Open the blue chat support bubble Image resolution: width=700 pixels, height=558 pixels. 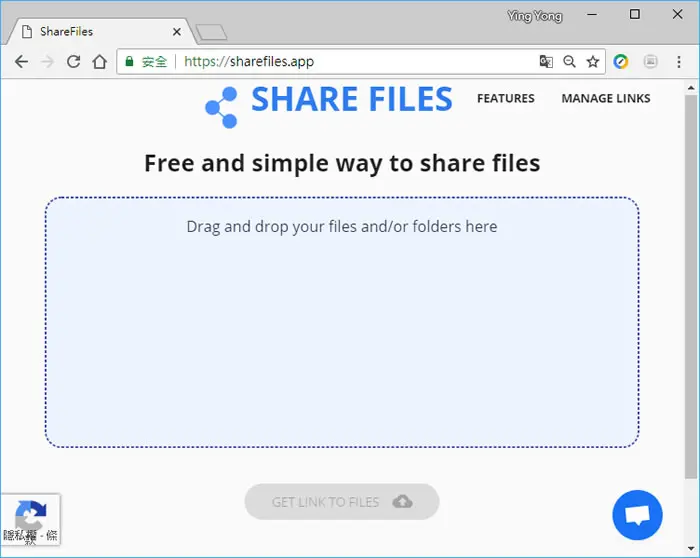click(637, 515)
